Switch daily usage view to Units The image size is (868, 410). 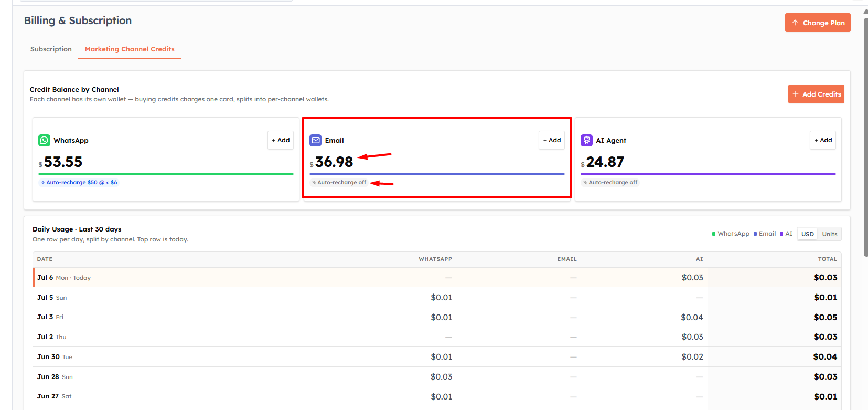(830, 234)
